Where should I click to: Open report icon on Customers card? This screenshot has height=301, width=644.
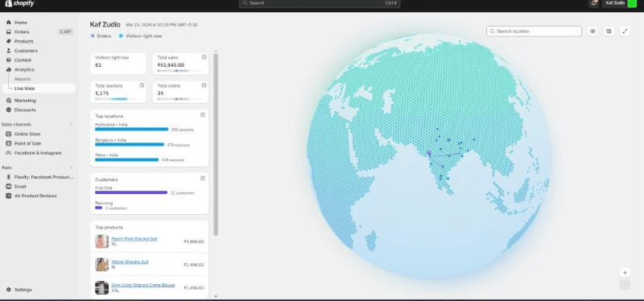point(203,179)
